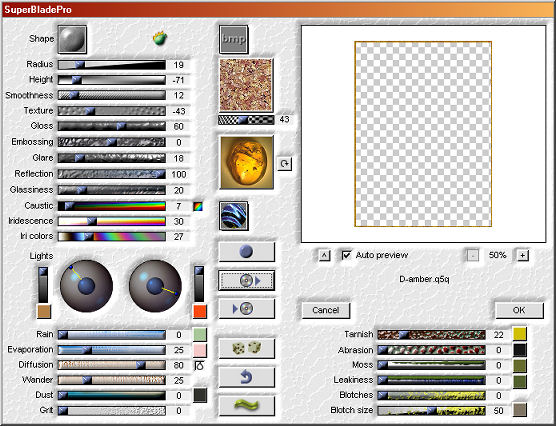The height and width of the screenshot is (426, 556).
Task: Adjust the Tarnish slider
Action: [x=431, y=334]
